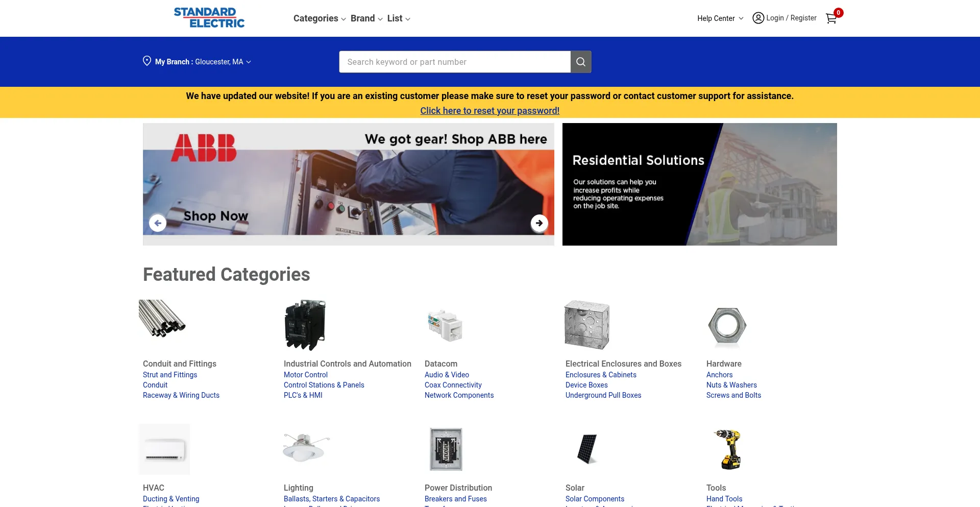Open Device Boxes link

pyautogui.click(x=586, y=385)
